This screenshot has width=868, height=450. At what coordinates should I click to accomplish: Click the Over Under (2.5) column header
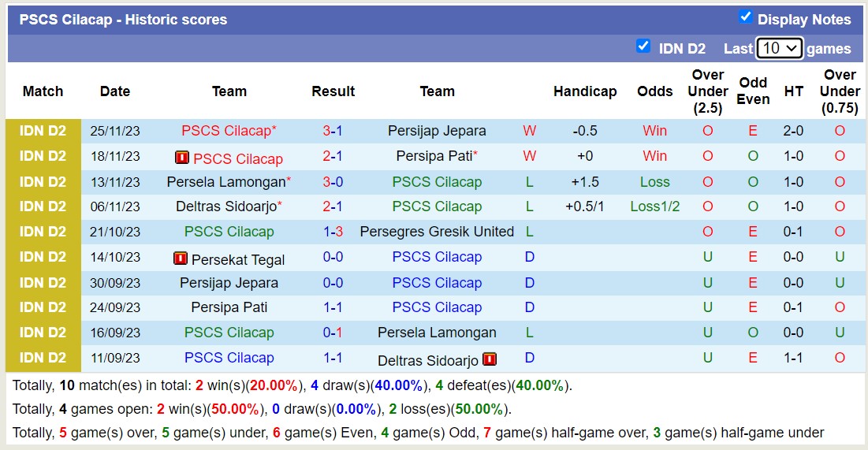(707, 91)
